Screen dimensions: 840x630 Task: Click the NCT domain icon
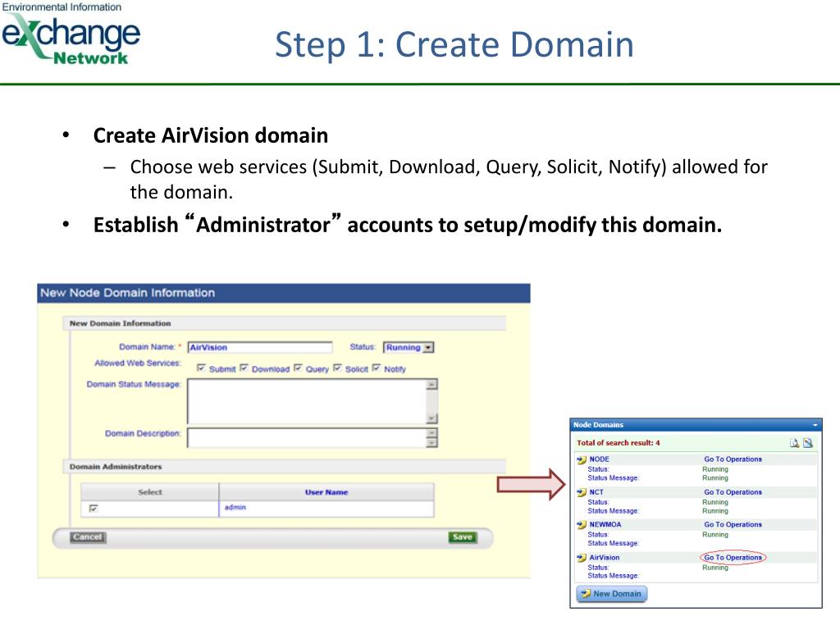click(x=582, y=492)
